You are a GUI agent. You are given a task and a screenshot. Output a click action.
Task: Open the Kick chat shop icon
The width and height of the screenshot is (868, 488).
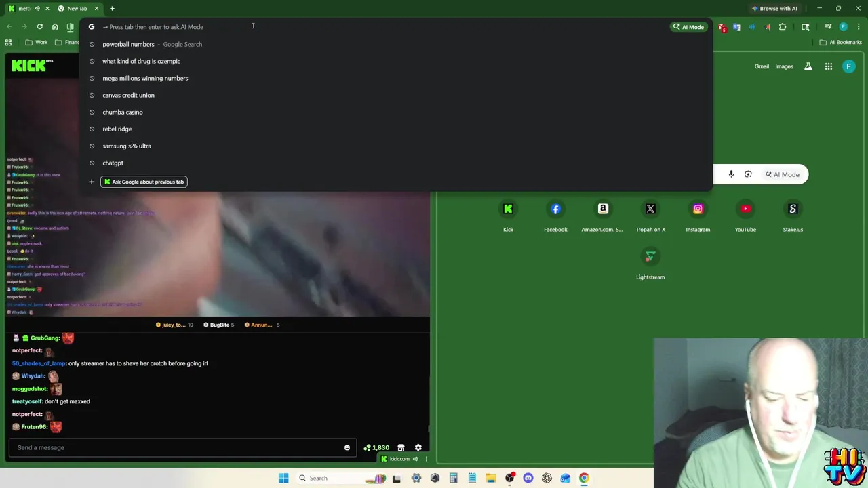pyautogui.click(x=401, y=447)
